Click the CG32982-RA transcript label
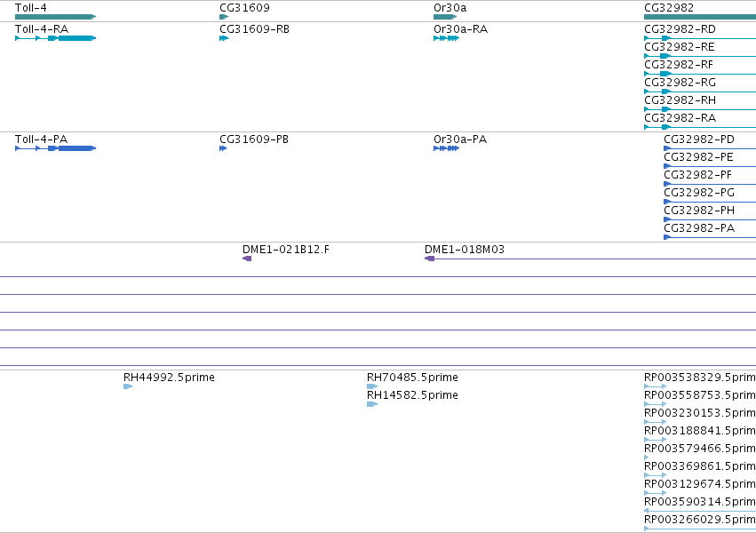756x533 pixels. point(680,118)
